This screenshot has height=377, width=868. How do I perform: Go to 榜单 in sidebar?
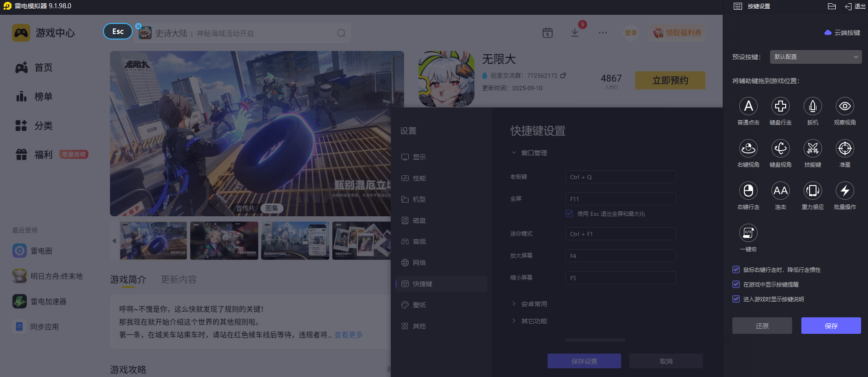[x=34, y=97]
